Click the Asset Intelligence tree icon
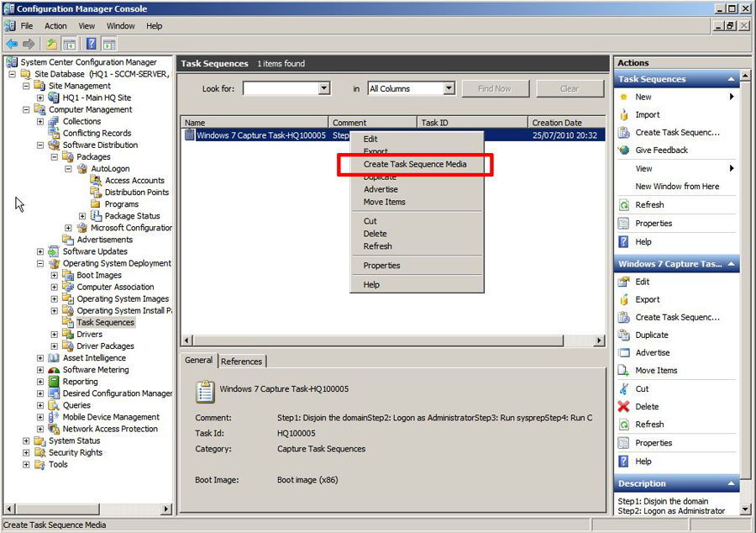Viewport: 756px width, 533px height. point(54,358)
